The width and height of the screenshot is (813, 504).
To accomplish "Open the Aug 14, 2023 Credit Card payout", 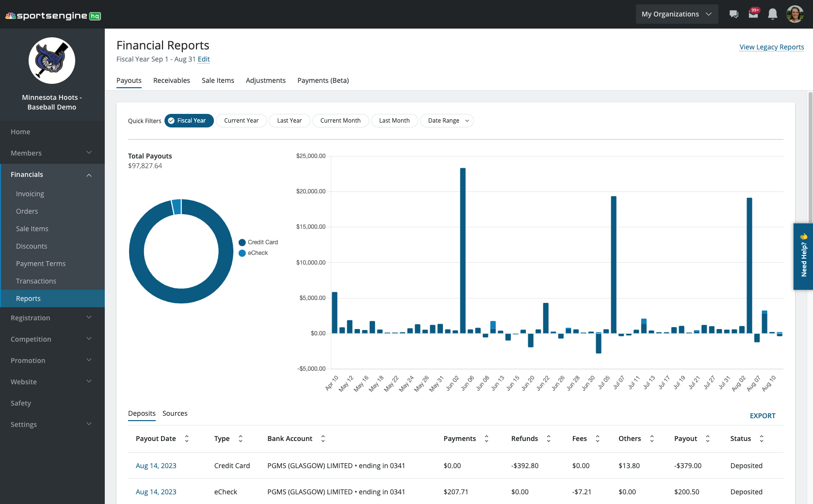I will point(156,465).
